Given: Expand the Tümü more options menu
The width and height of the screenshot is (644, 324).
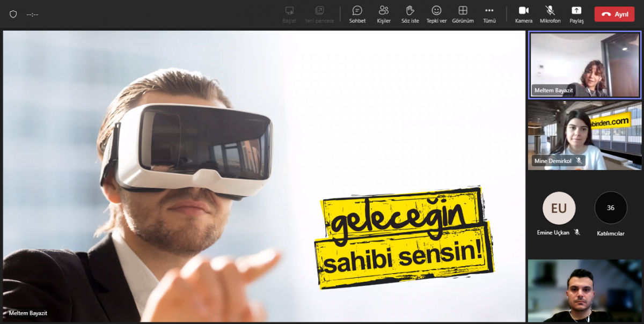Looking at the screenshot, I should pos(489,14).
